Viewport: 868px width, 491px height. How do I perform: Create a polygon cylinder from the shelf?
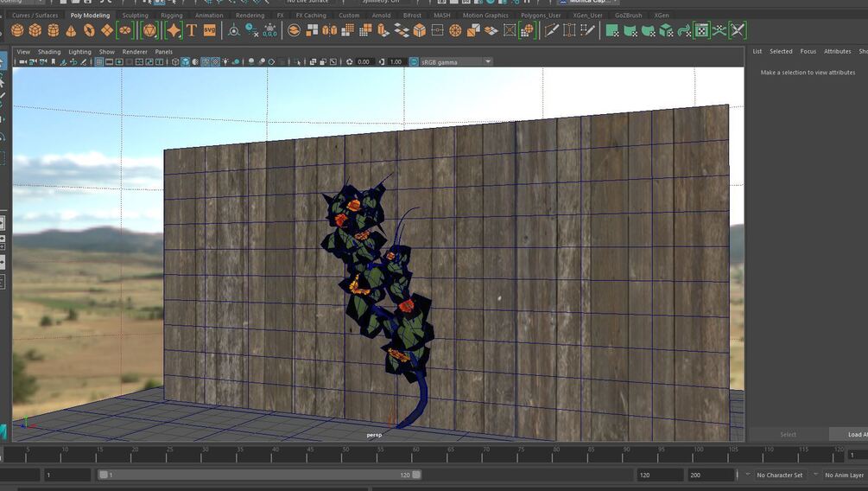coord(54,30)
